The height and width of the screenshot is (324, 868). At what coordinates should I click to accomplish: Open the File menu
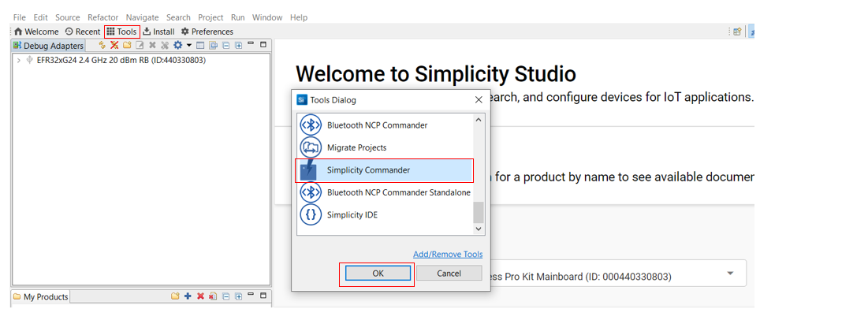pos(20,17)
